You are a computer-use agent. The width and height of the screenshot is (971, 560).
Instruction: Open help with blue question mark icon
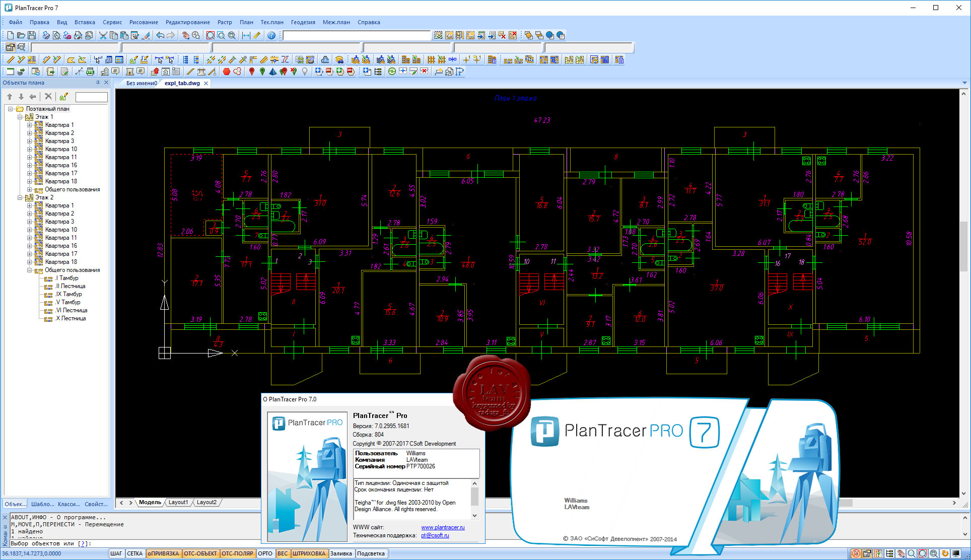tap(271, 35)
